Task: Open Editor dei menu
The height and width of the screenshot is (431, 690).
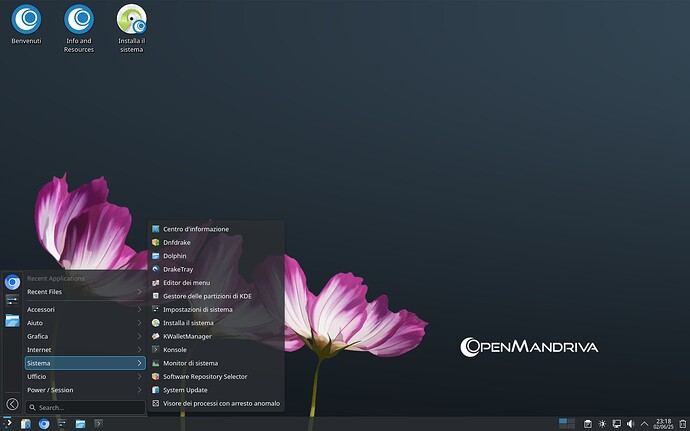Action: point(216,283)
